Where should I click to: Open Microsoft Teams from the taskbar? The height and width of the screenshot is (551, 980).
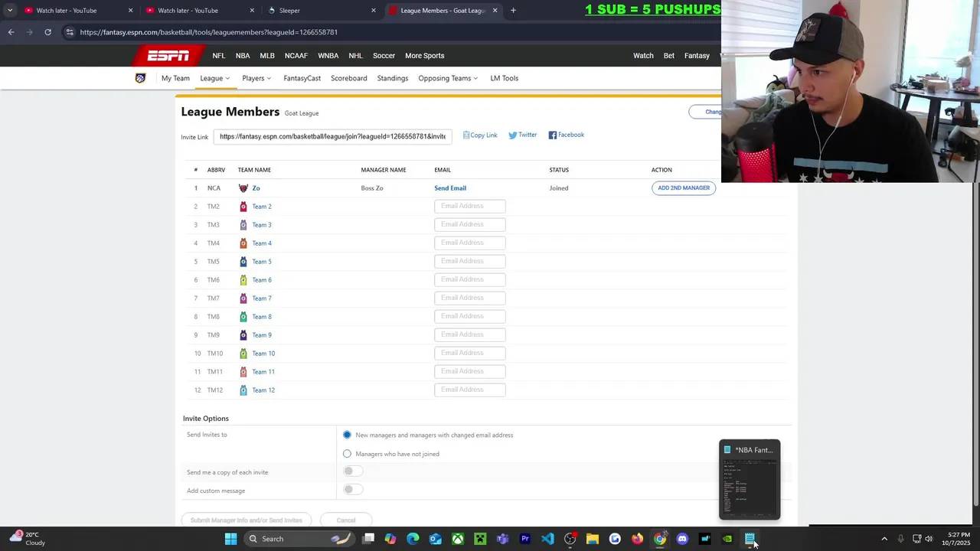click(502, 539)
